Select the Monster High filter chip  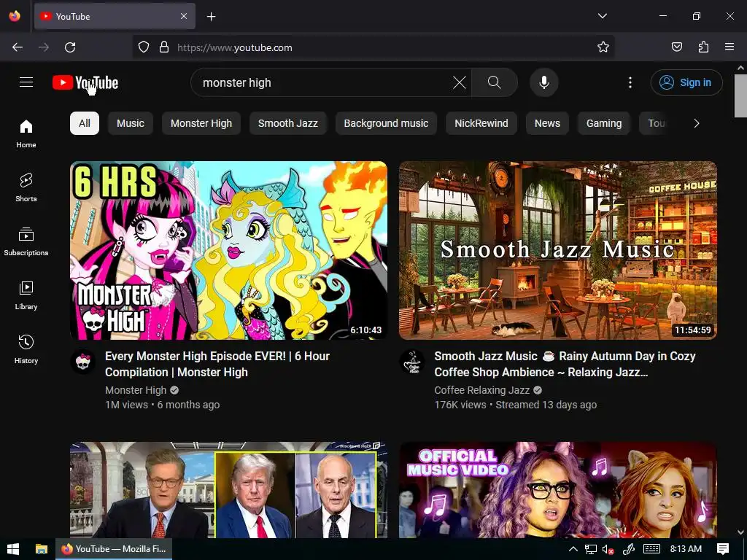pos(201,123)
